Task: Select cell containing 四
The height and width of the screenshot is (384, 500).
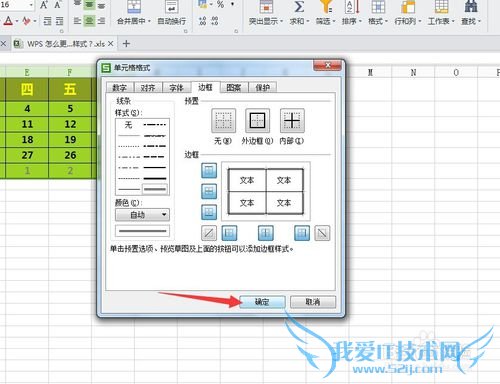Action: (27, 89)
